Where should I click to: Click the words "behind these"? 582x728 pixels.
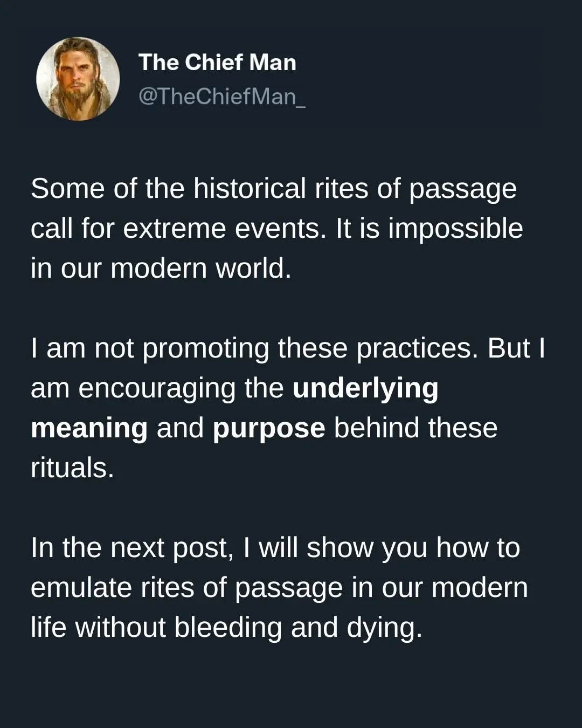pos(415,428)
